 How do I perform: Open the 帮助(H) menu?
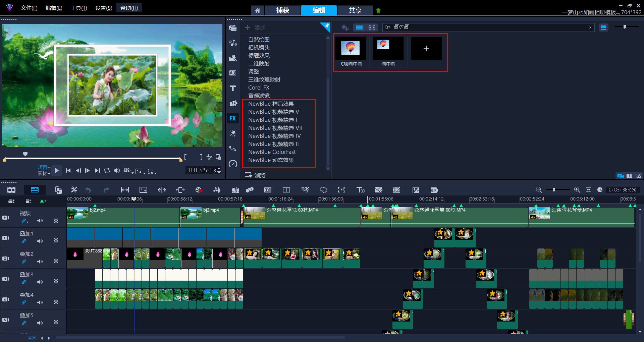(x=129, y=8)
